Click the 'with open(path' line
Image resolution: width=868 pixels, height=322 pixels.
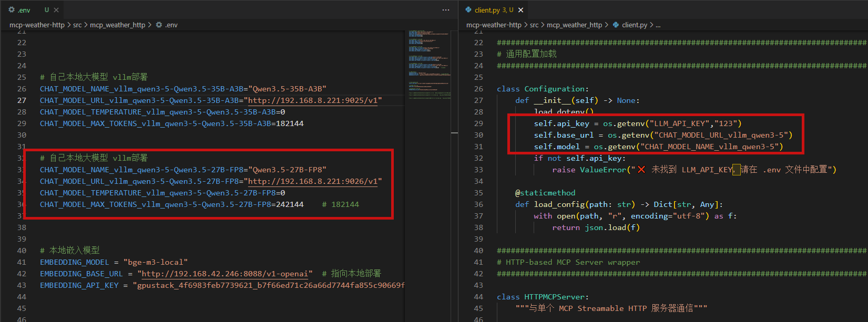(636, 216)
